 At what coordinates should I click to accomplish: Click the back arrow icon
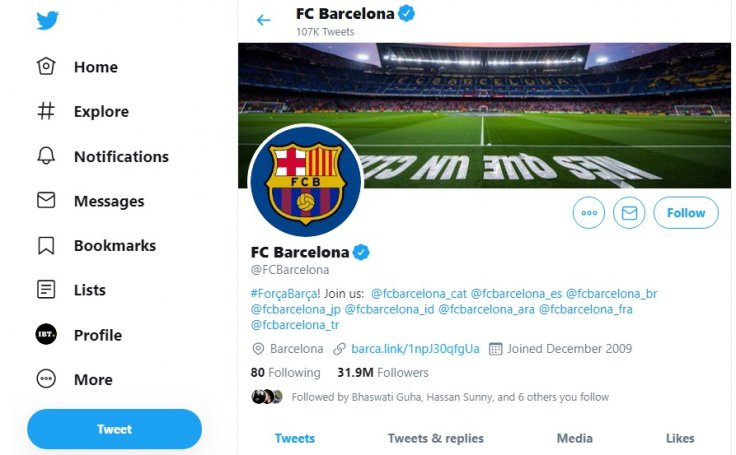pos(264,20)
